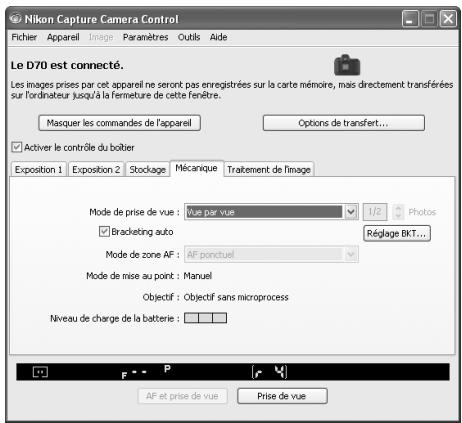Click the Manuel focus mode value
Image resolution: width=462 pixels, height=423 pixels.
(x=198, y=276)
